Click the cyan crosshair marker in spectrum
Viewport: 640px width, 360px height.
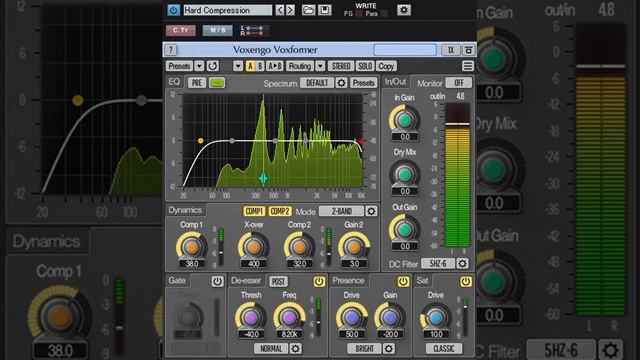263,178
